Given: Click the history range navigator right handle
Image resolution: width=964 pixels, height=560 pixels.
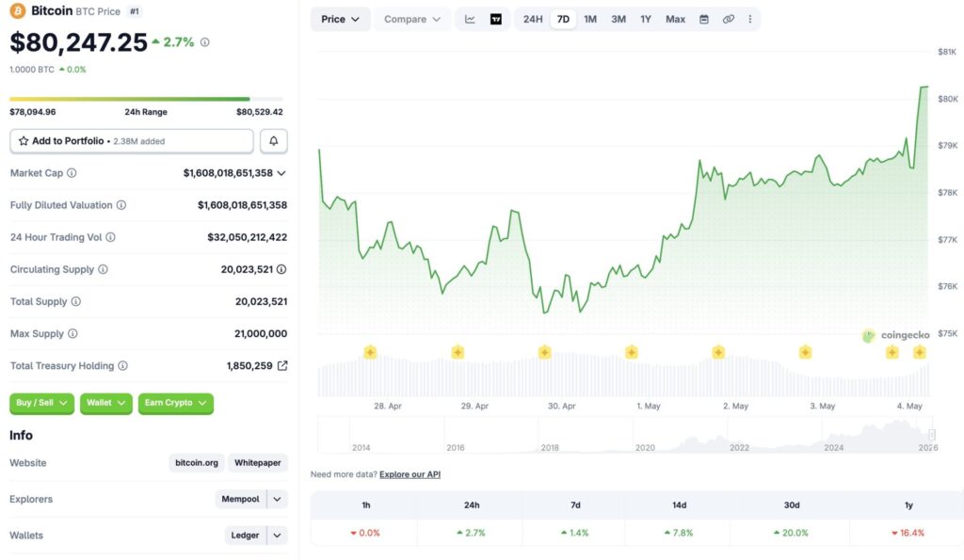Looking at the screenshot, I should pyautogui.click(x=931, y=435).
